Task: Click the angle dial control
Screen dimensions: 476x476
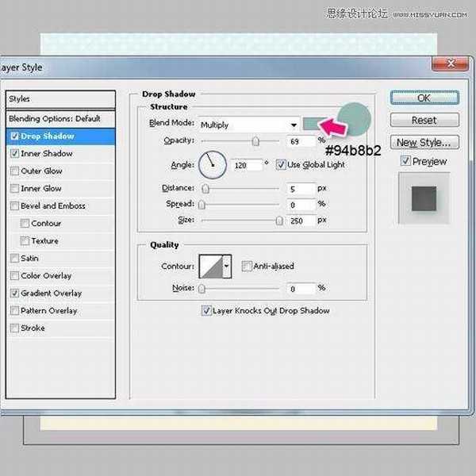Action: [212, 164]
